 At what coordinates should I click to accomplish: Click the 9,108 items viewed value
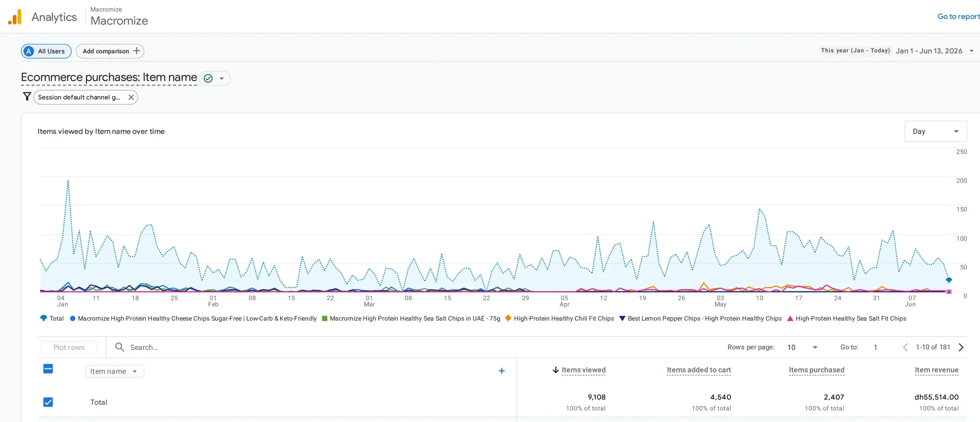[x=597, y=397]
